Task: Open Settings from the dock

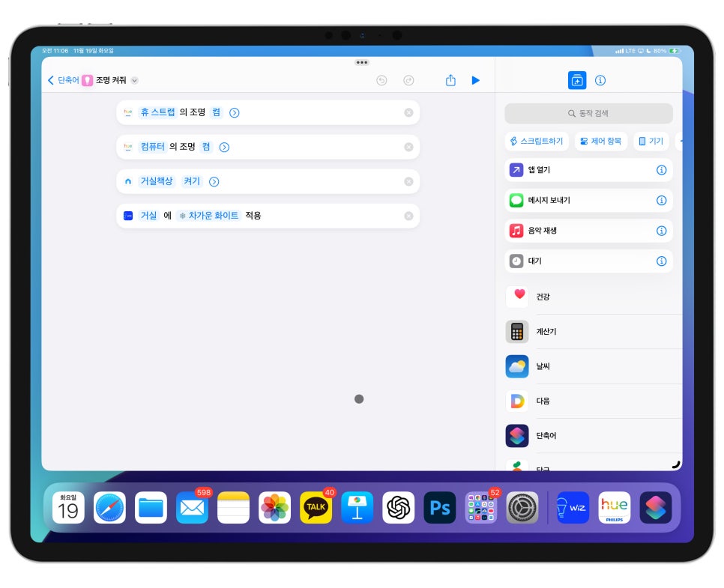Action: (522, 507)
